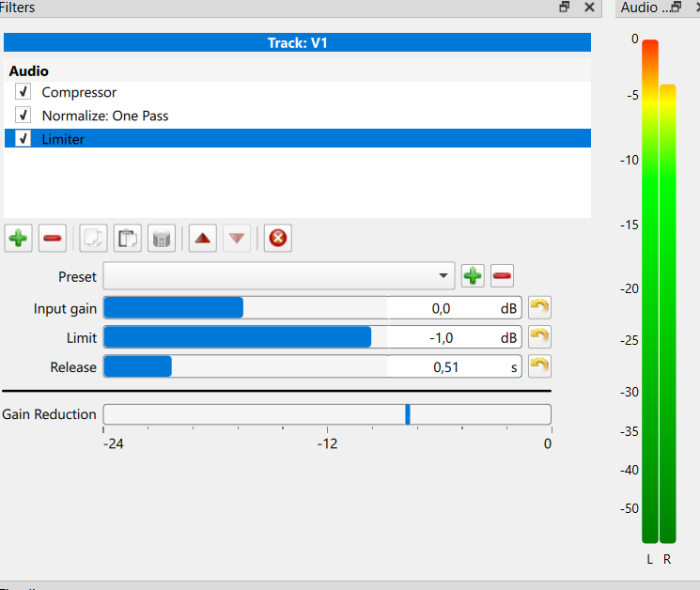Reset the Release time to its default
The width and height of the screenshot is (700, 590).
[539, 366]
